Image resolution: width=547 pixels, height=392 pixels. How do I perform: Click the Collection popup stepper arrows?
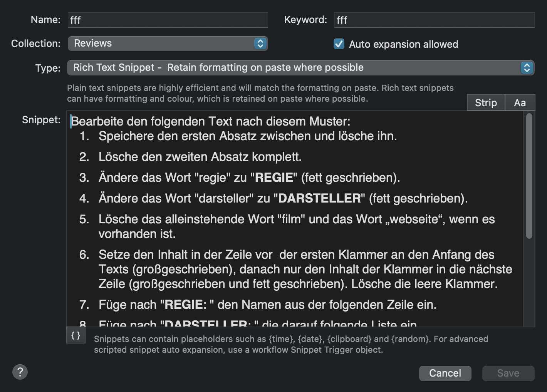(260, 44)
